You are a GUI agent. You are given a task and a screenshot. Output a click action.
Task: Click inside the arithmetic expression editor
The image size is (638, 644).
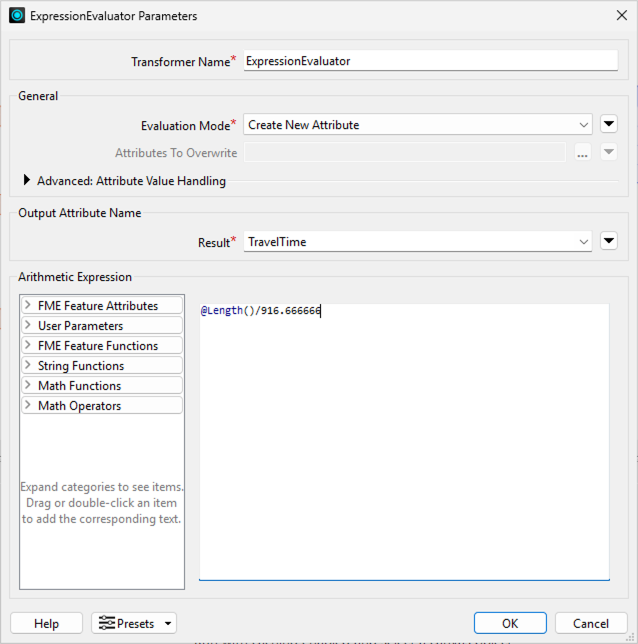(404, 442)
